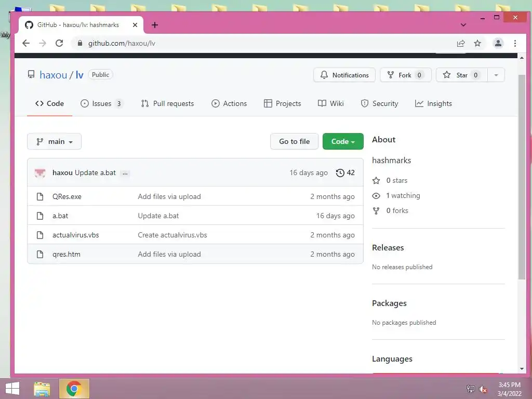The width and height of the screenshot is (532, 399).
Task: Open the Releases heading link
Action: tap(388, 248)
